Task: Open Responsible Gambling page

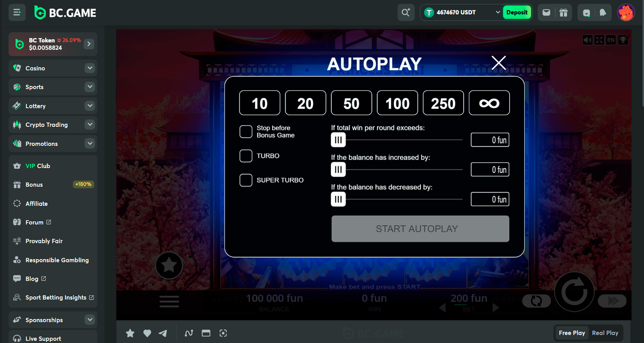Action: [53, 260]
